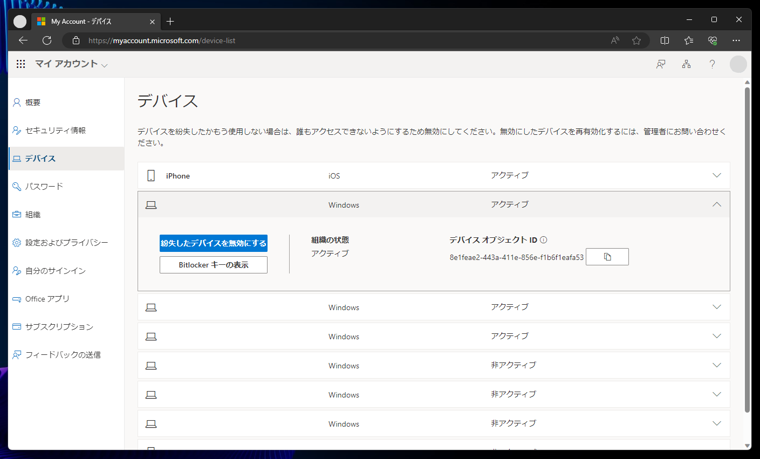Go to セキュリティ情報 in sidebar

click(55, 131)
